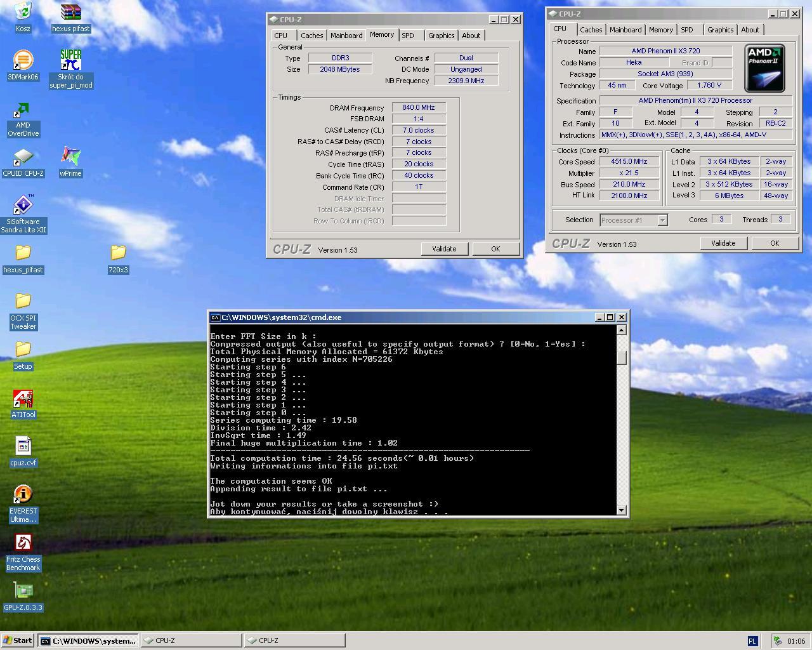Switch to cmd.exe taskbar button
This screenshot has width=812, height=650.
pos(88,640)
